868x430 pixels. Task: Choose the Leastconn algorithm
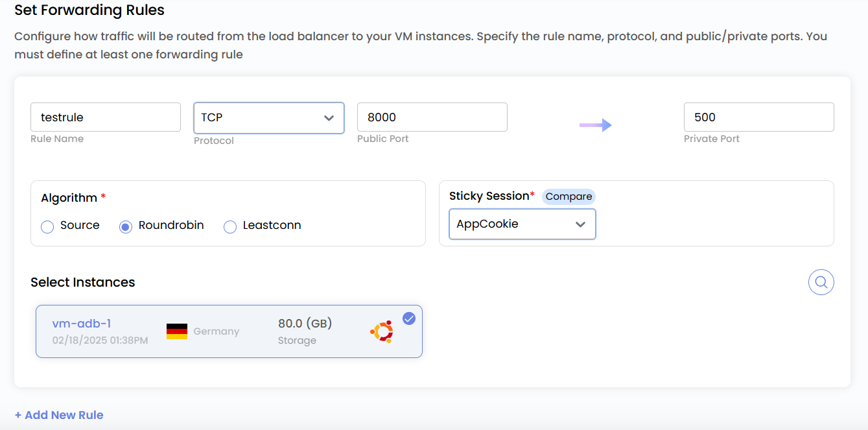(x=229, y=226)
